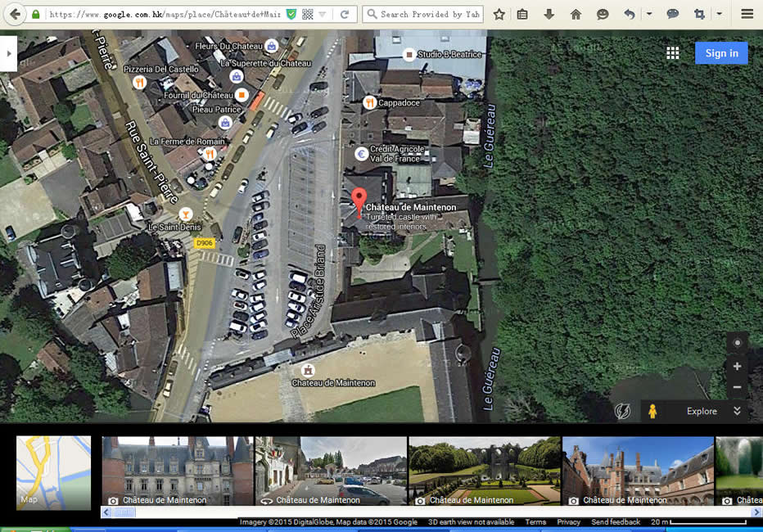This screenshot has height=532, width=763.
Task: Click the Explore label
Action: point(702,412)
